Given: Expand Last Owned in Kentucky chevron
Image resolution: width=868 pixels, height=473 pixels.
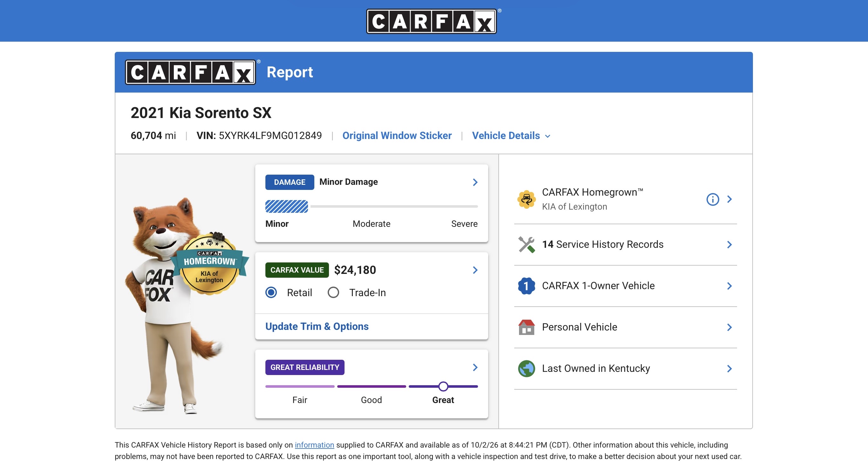Looking at the screenshot, I should 729,368.
